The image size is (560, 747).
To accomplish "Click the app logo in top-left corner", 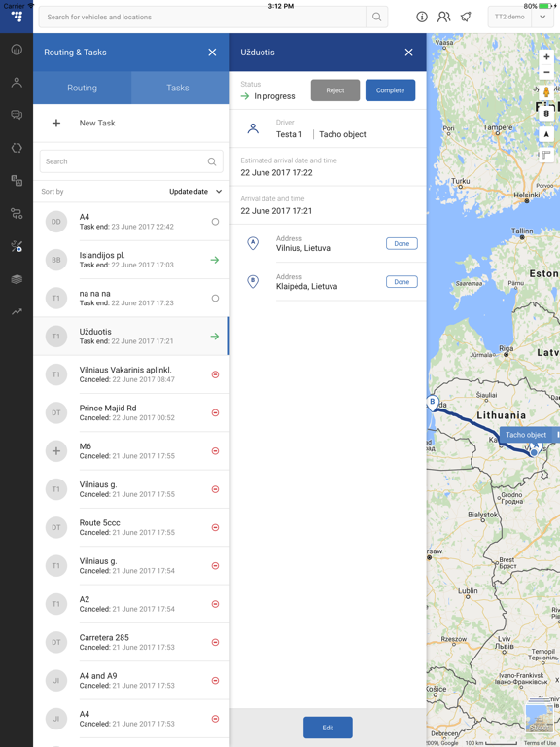I will [17, 17].
